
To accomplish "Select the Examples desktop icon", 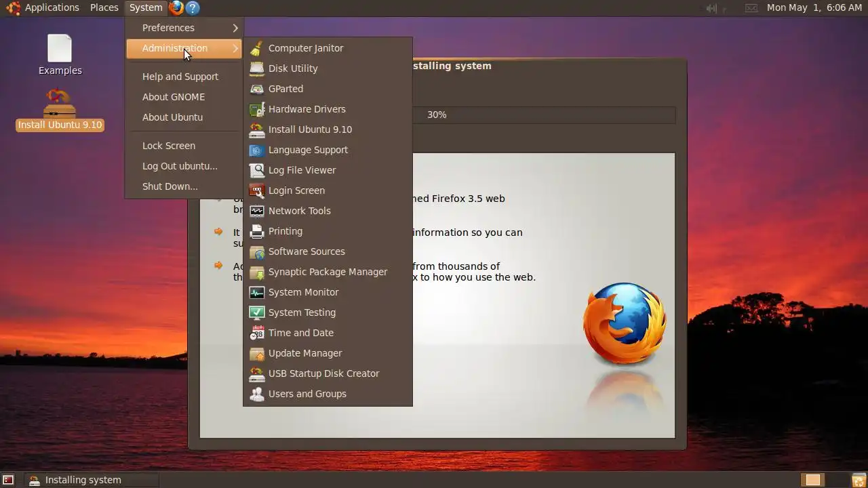I will pos(60,55).
